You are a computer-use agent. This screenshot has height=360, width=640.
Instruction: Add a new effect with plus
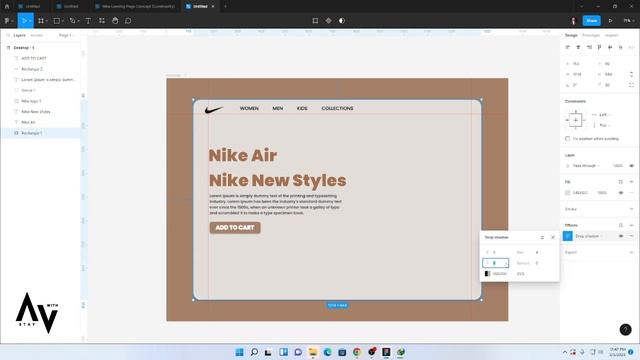point(631,225)
